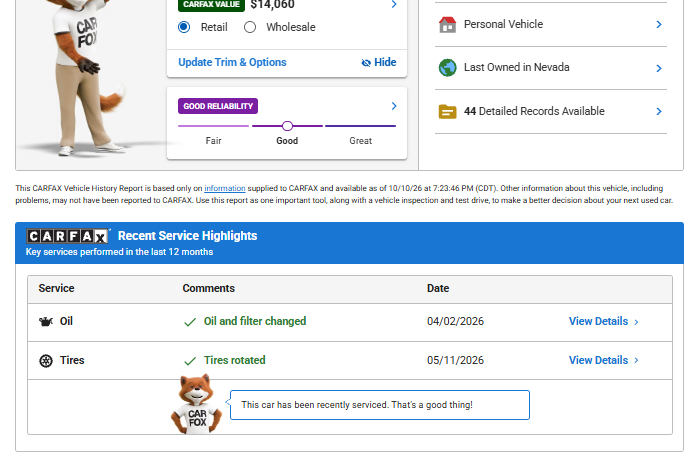697x466 pixels.
Task: Click the Comments column header
Action: 208,288
